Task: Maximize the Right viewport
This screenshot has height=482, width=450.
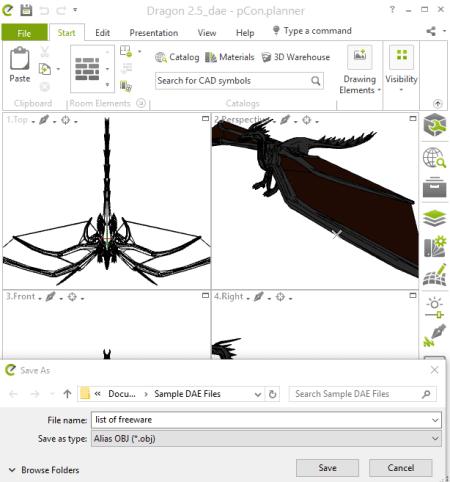Action: [x=413, y=295]
